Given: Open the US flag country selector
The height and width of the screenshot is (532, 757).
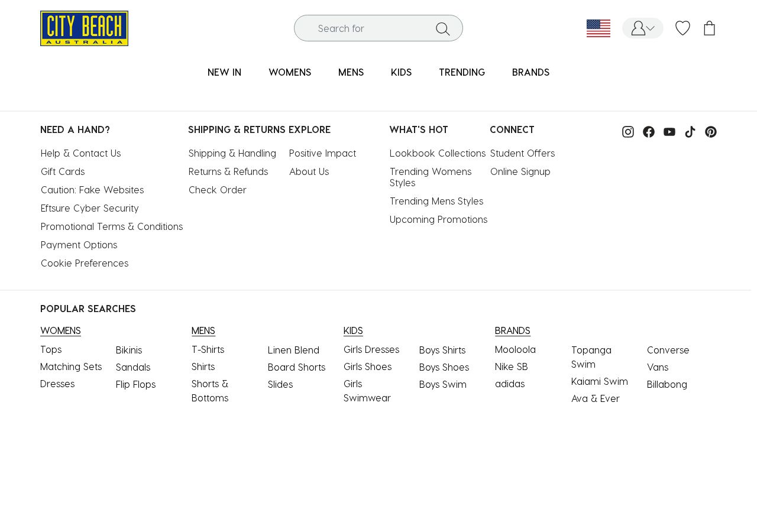Looking at the screenshot, I should click(599, 28).
